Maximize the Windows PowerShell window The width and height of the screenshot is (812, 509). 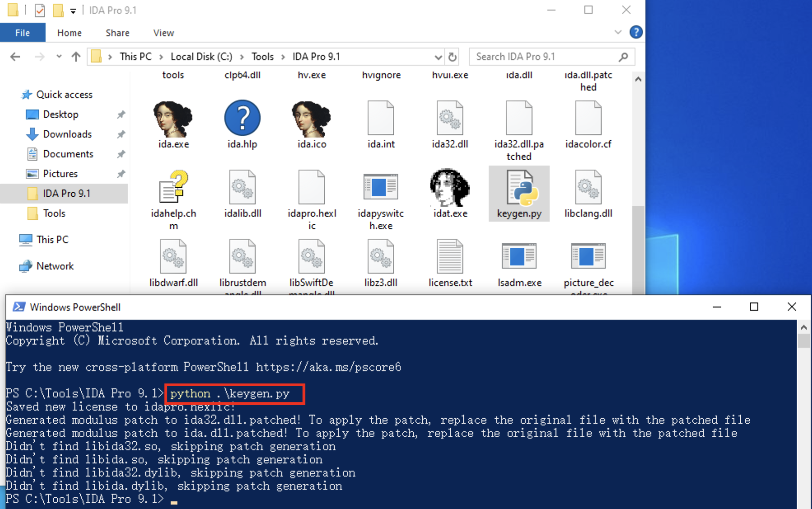(754, 307)
